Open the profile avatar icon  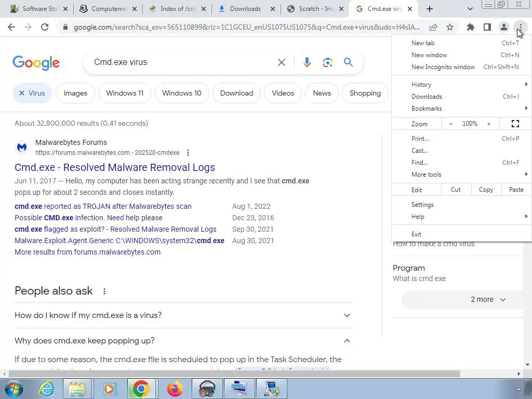504,27
